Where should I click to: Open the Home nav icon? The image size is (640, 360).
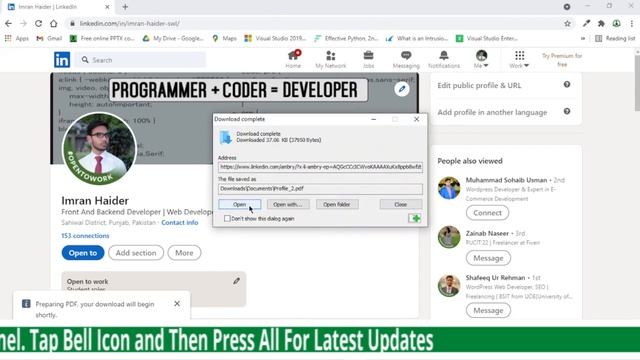click(293, 59)
